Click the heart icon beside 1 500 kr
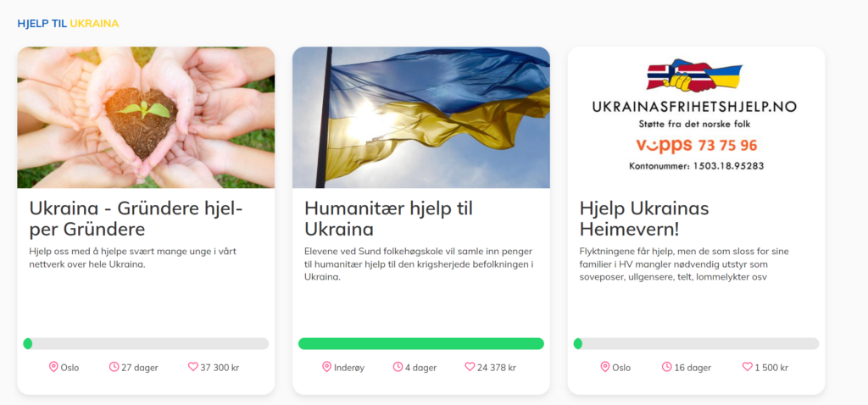868x405 pixels. 748,367
